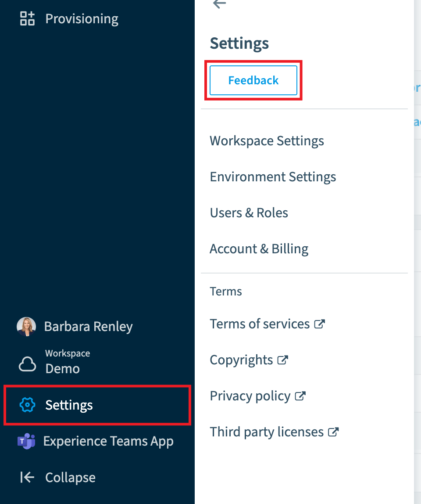Click the Settings gear icon
The image size is (421, 504).
tap(27, 405)
